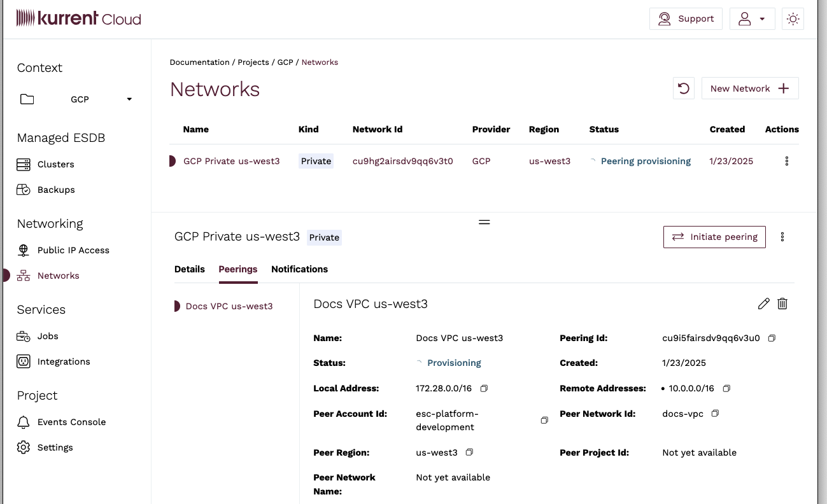827x504 pixels.
Task: Open the account profile dropdown
Action: (x=752, y=18)
